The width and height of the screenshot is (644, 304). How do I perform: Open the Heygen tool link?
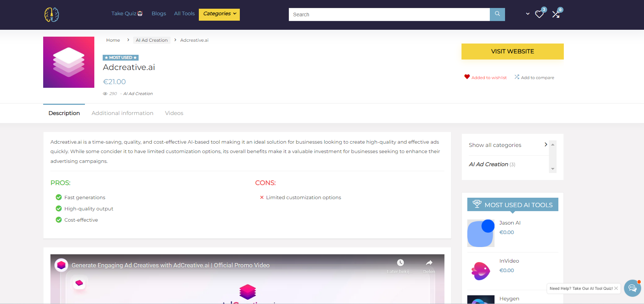point(509,299)
